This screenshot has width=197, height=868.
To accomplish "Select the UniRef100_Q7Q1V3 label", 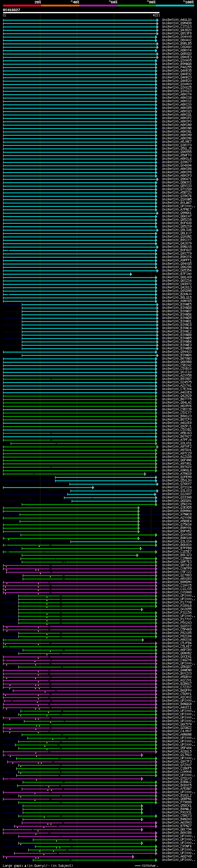I will [177, 778].
